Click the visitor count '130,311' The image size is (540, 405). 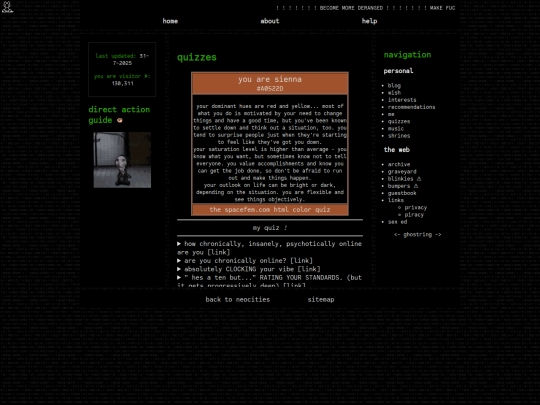pyautogui.click(x=122, y=83)
